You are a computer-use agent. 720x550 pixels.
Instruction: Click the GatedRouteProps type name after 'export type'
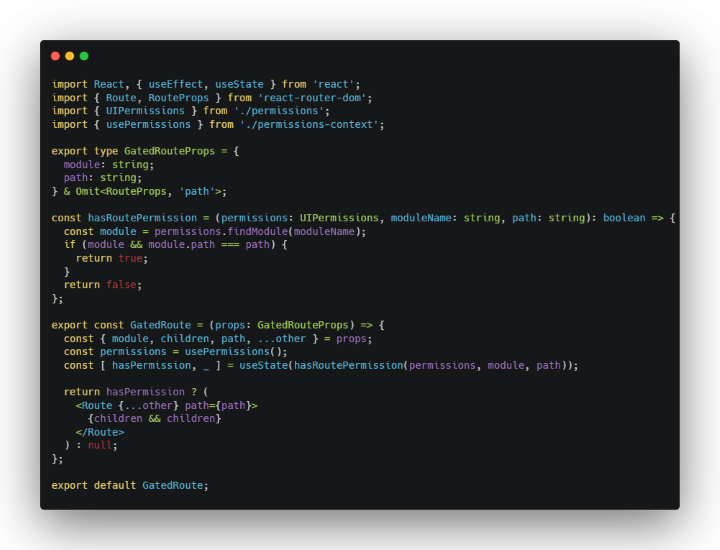pos(169,151)
